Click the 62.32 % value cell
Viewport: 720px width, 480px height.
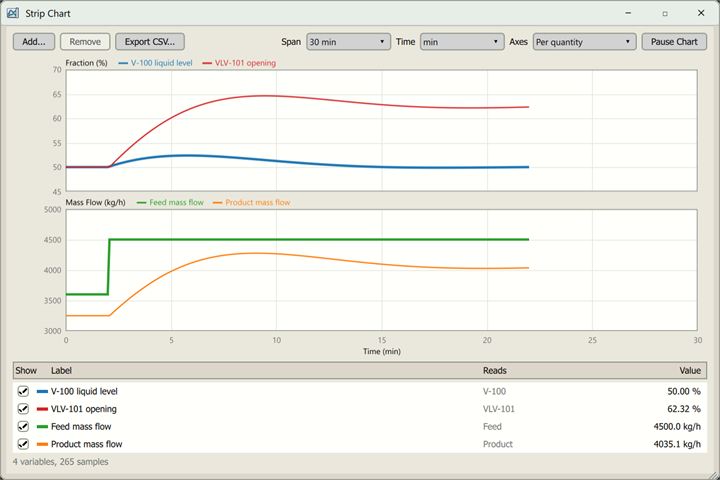coord(684,409)
